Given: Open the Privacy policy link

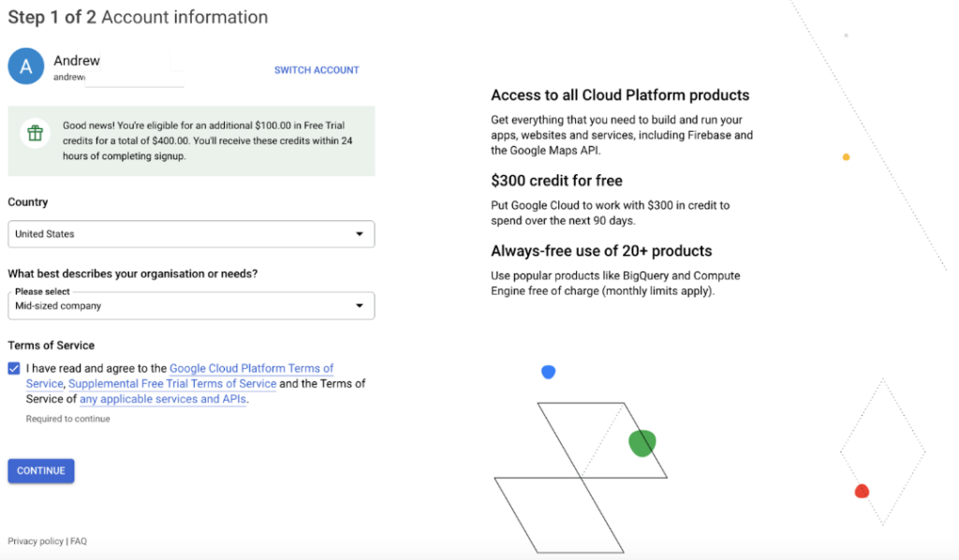Looking at the screenshot, I should click(x=36, y=541).
